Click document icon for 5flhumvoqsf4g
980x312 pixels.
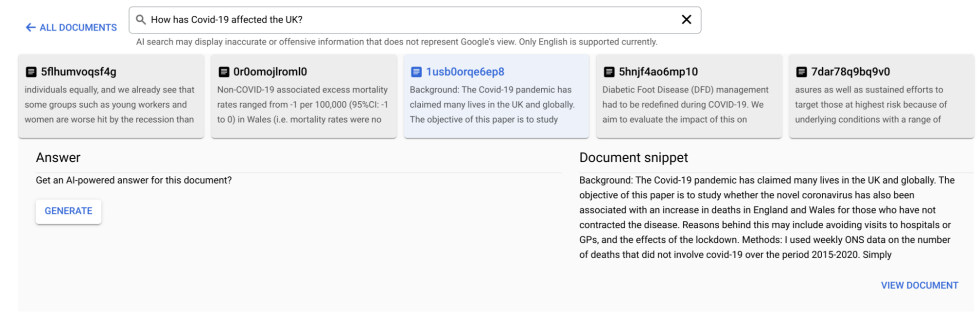(31, 72)
